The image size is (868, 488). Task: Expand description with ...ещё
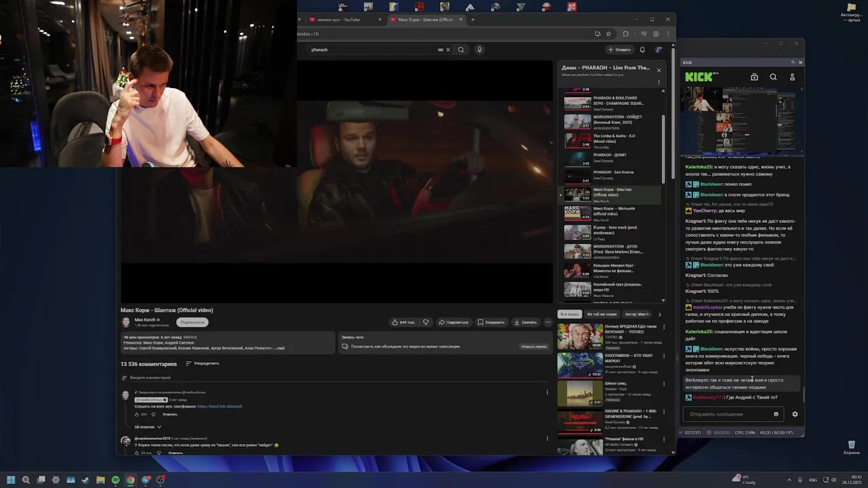pos(279,348)
